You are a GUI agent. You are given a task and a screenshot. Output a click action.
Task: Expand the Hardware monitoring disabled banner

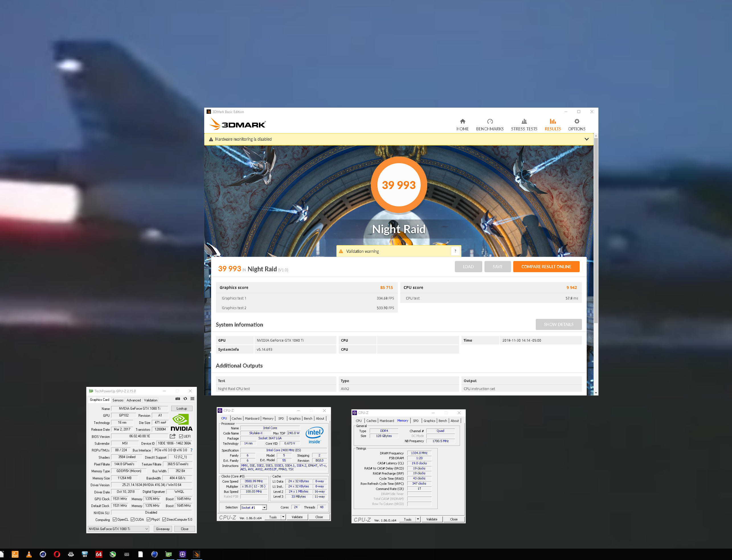pyautogui.click(x=586, y=139)
